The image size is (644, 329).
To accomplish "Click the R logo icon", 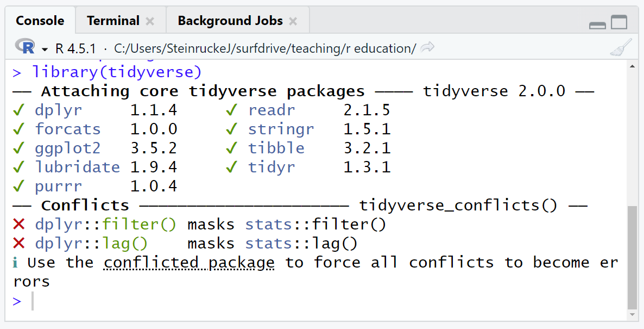I will tap(25, 47).
